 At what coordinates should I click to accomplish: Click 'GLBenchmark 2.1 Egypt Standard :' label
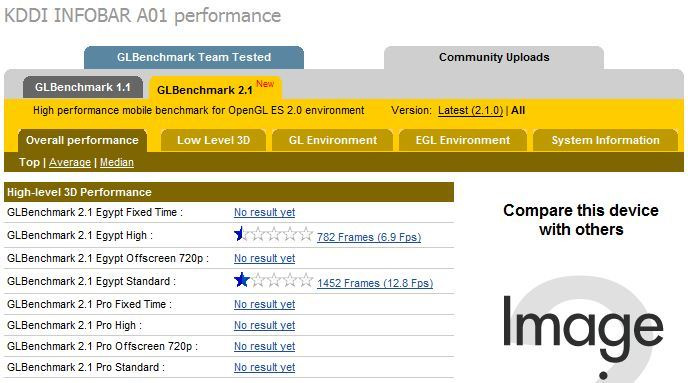click(91, 282)
